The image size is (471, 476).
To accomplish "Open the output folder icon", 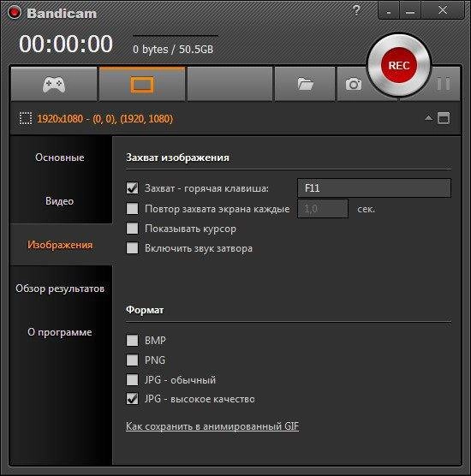I will pyautogui.click(x=305, y=84).
